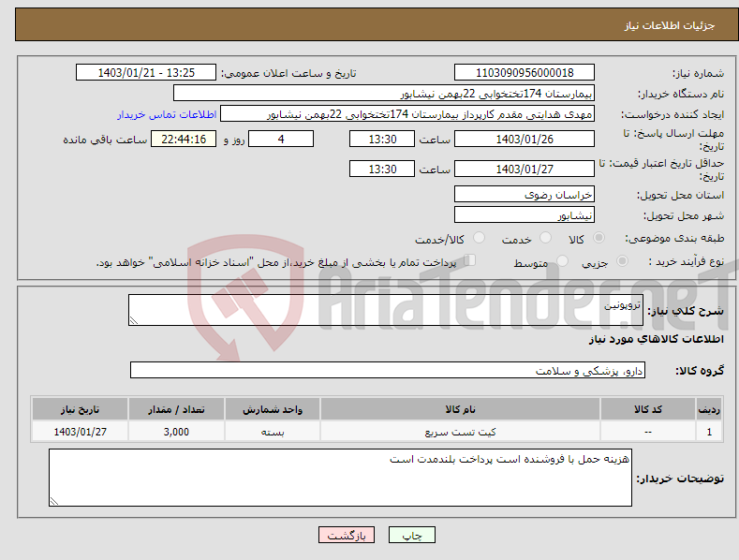739x560 pixels.
Task: Click the announcement date field 1403/01/21 - 13:25
Action: pos(146,73)
